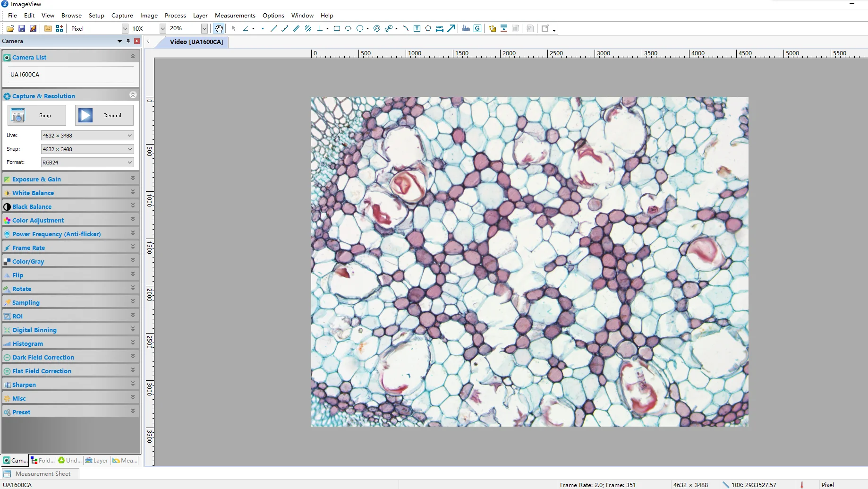Pin the Camera panel

(x=128, y=41)
